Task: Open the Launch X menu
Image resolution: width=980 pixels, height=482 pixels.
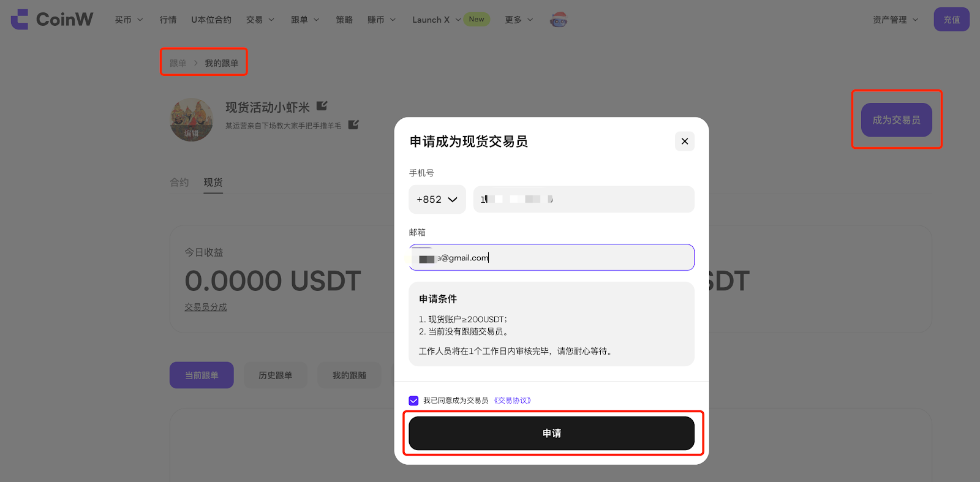Action: 435,20
